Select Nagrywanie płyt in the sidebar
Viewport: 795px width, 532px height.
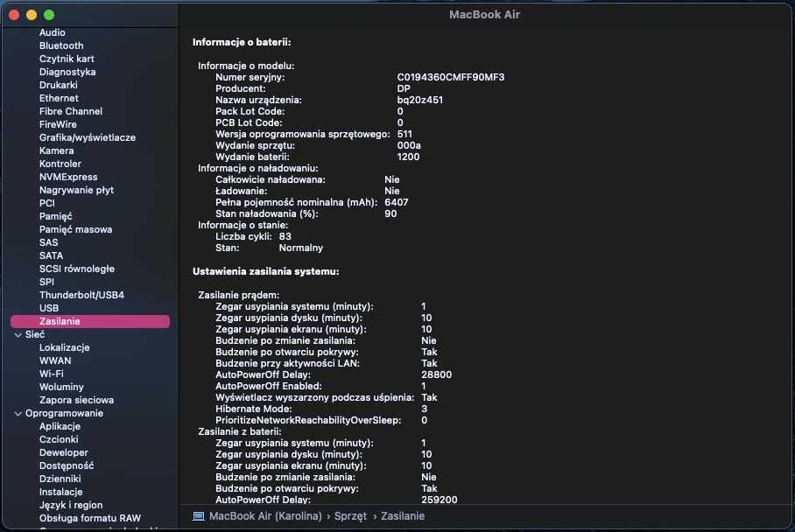pyautogui.click(x=76, y=190)
